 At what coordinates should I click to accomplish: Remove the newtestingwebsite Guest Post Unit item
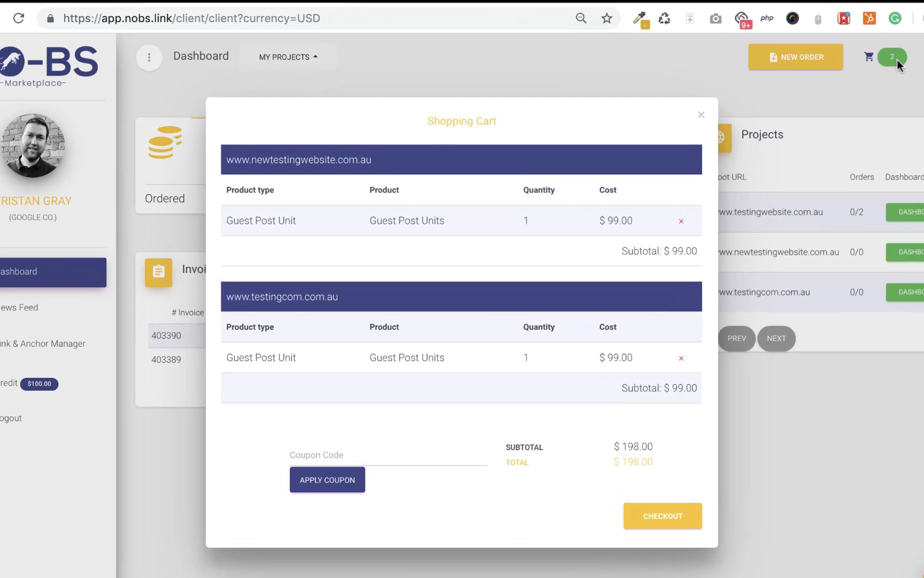(681, 221)
